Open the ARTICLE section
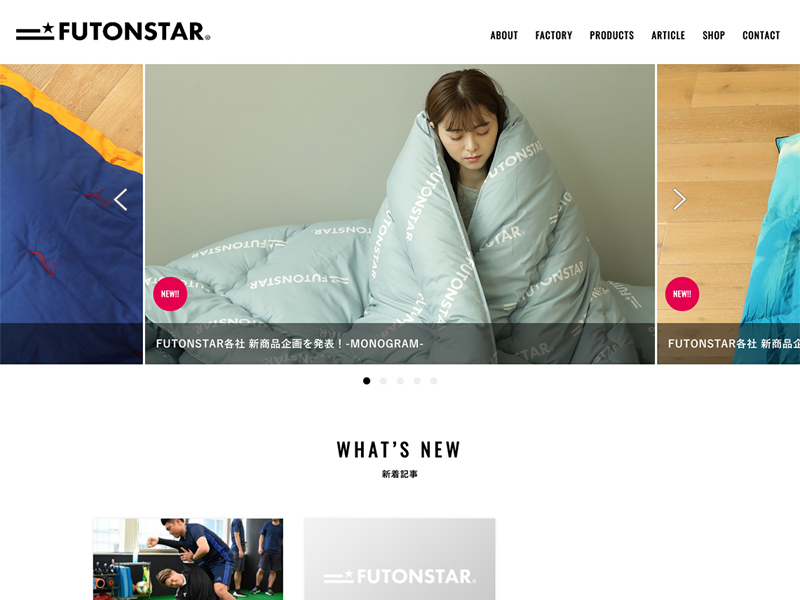 coord(668,35)
